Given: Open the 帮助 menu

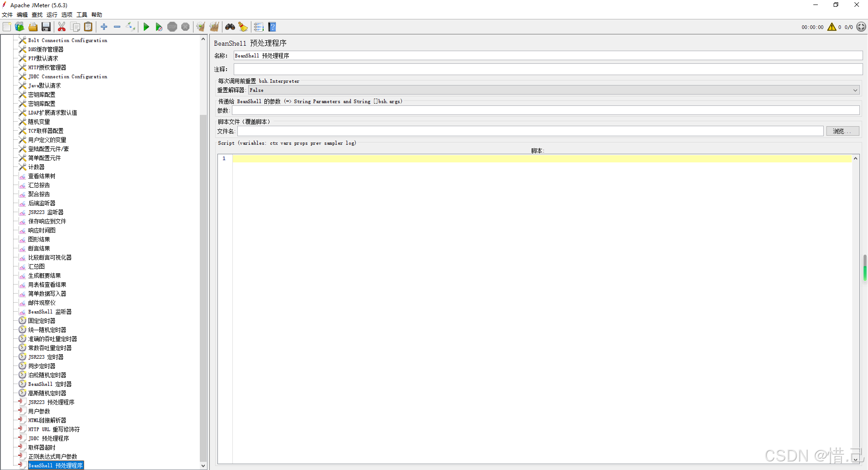Looking at the screenshot, I should point(97,15).
